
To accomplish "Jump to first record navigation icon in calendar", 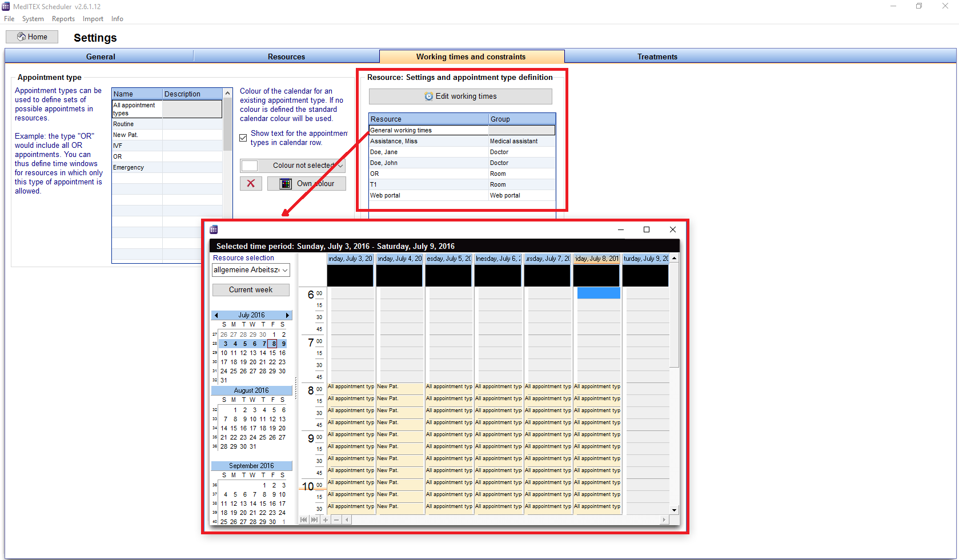I will coord(303,519).
